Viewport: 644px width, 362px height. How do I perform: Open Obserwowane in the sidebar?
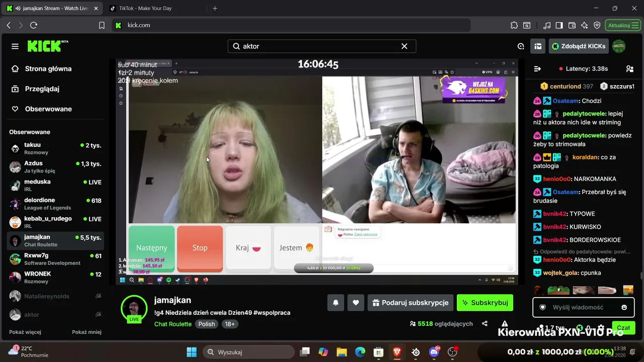coord(55,109)
